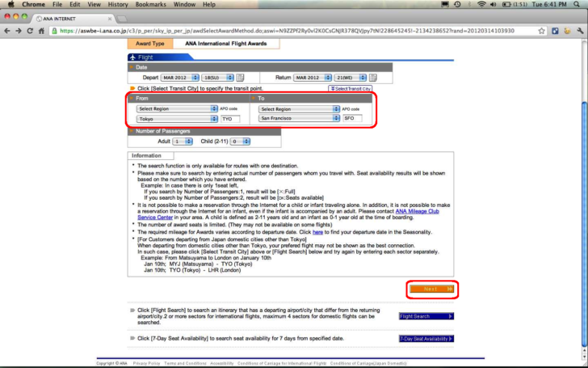Click the 7-Day Seat Availability button
Image resolution: width=588 pixels, height=368 pixels.
click(426, 339)
